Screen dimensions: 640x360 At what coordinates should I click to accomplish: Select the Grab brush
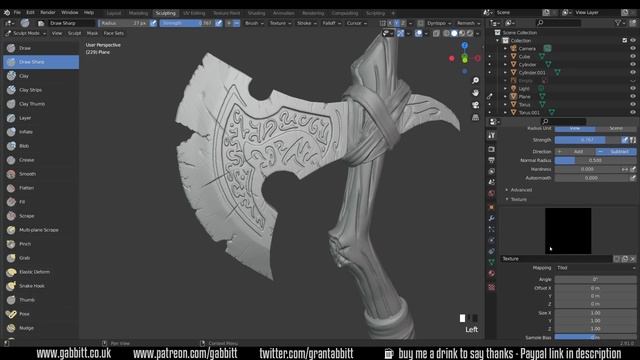[x=41, y=258]
